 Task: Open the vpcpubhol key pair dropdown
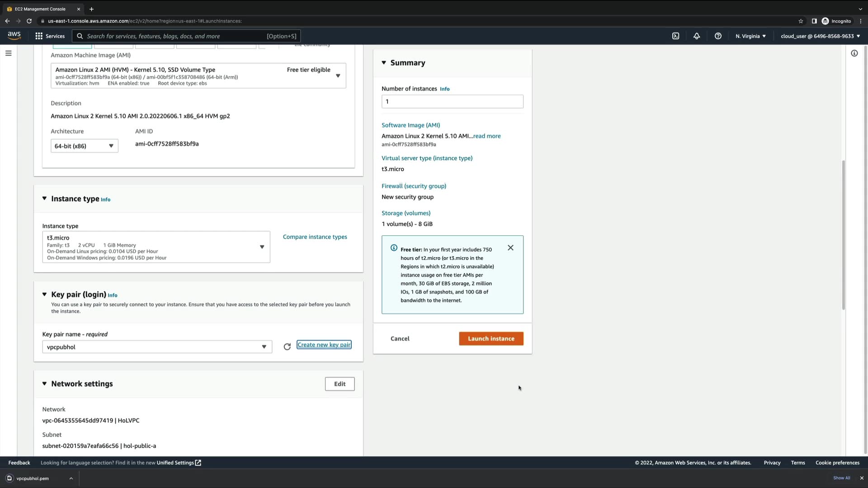pyautogui.click(x=157, y=347)
